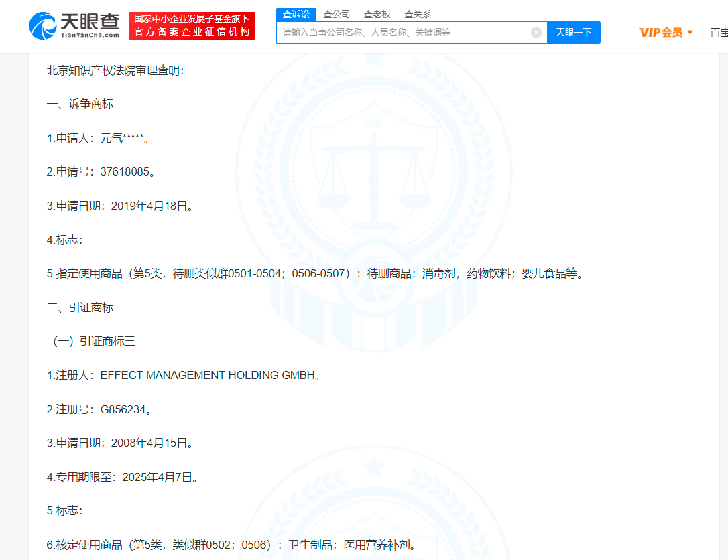Click the line 5.标志:
This screenshot has height=560, width=728.
(64, 511)
